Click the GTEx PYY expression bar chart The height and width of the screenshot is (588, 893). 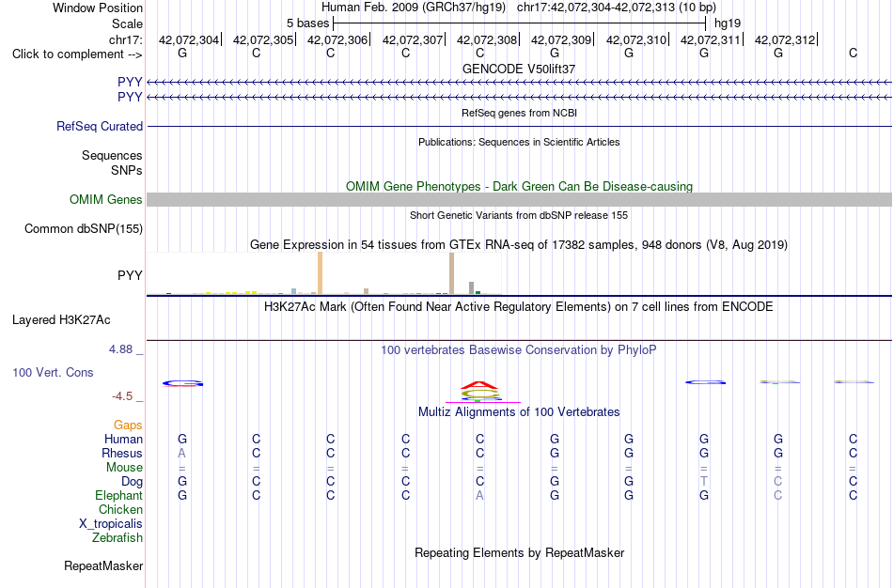coord(324,273)
